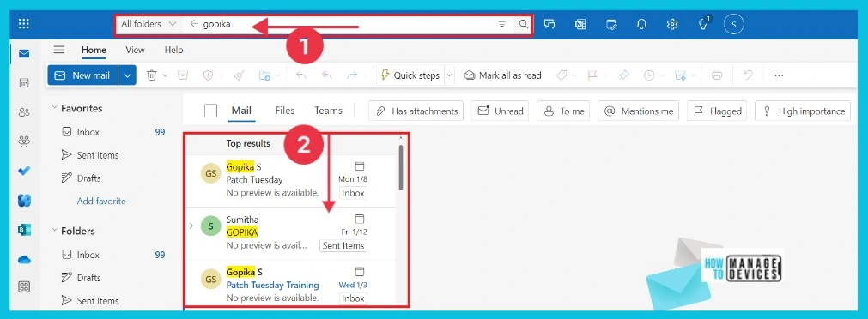Open the Calendar icon in the left rail
The width and height of the screenshot is (868, 319).
click(x=24, y=83)
